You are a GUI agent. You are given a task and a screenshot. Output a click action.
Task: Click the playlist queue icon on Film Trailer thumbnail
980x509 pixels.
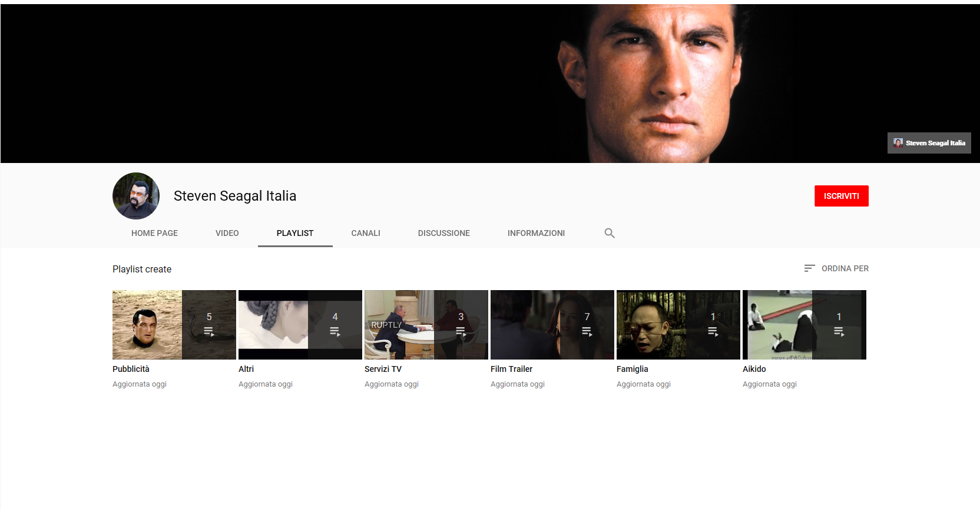tap(587, 332)
